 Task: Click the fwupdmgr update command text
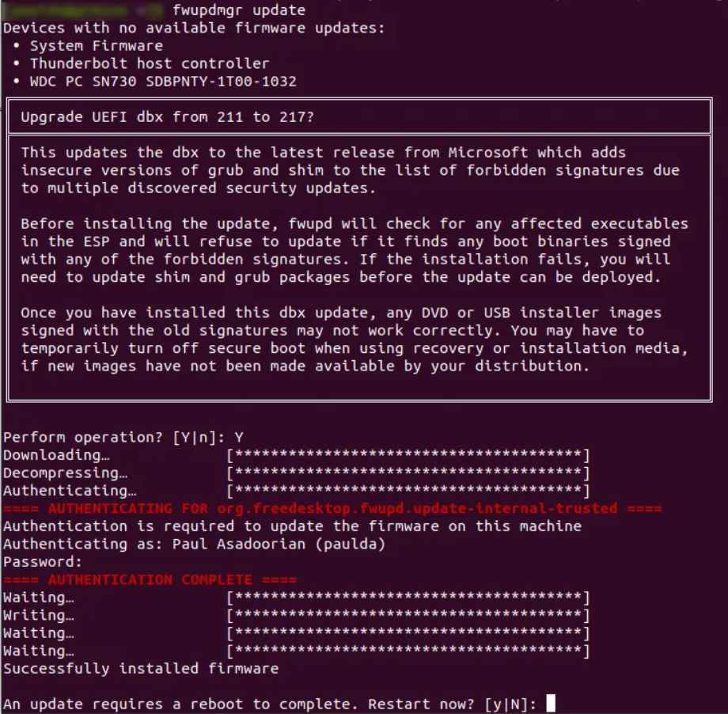pos(239,9)
